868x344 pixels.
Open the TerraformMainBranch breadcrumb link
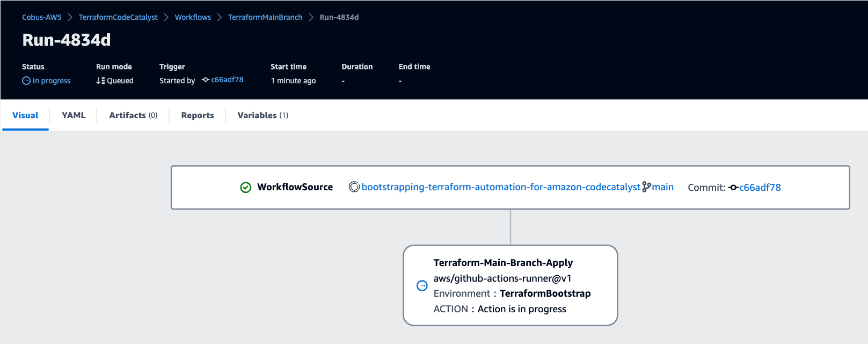(265, 17)
